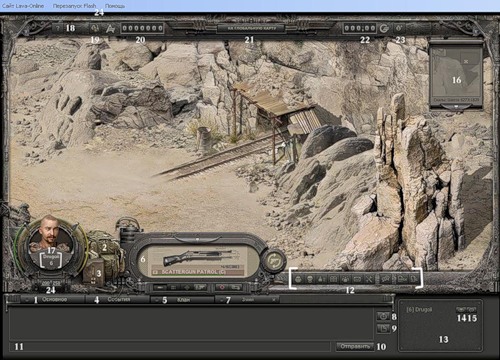Image resolution: width=500 pixels, height=360 pixels.
Task: Click the fourth mode button under the weapon
Action: (199, 287)
